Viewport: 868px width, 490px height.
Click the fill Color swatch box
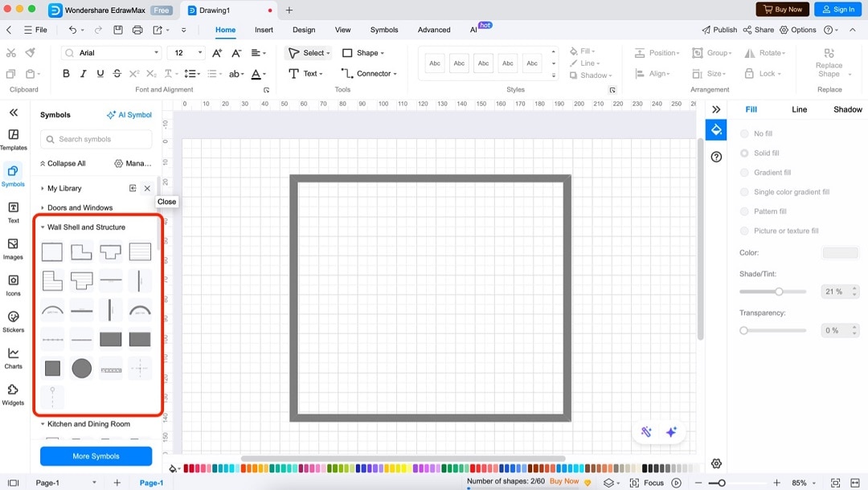point(841,253)
